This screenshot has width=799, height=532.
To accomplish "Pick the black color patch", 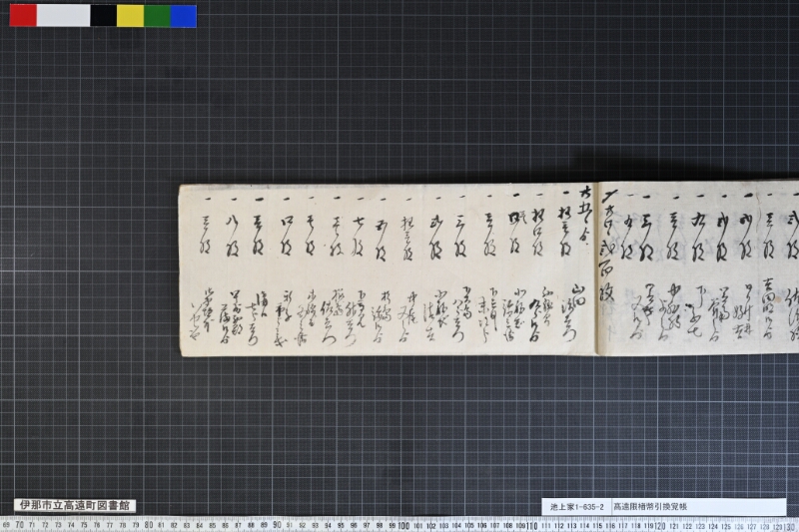I will tap(104, 15).
